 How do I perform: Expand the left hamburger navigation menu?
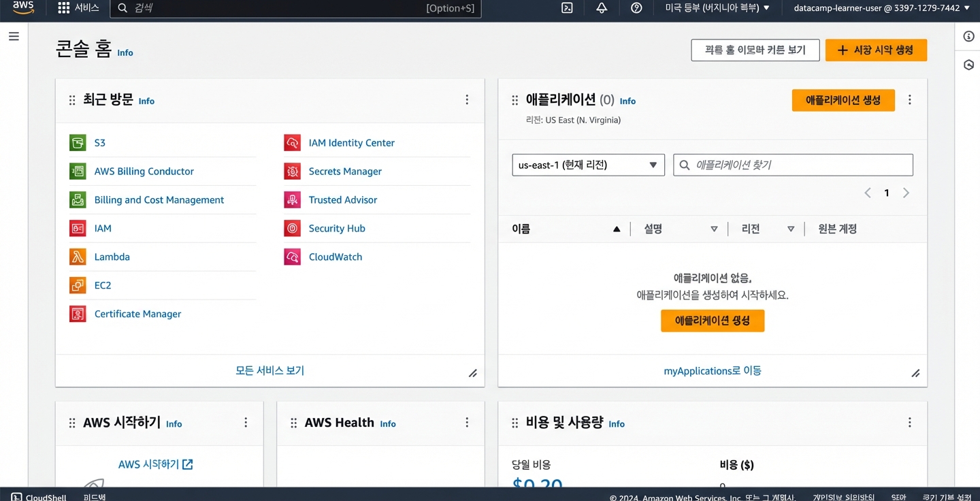click(14, 36)
